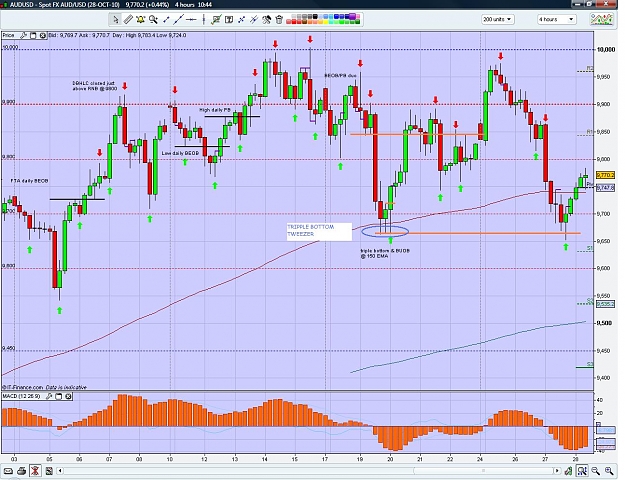Click the scrollbar right arrow
This screenshot has width=625, height=480.
(x=558, y=471)
